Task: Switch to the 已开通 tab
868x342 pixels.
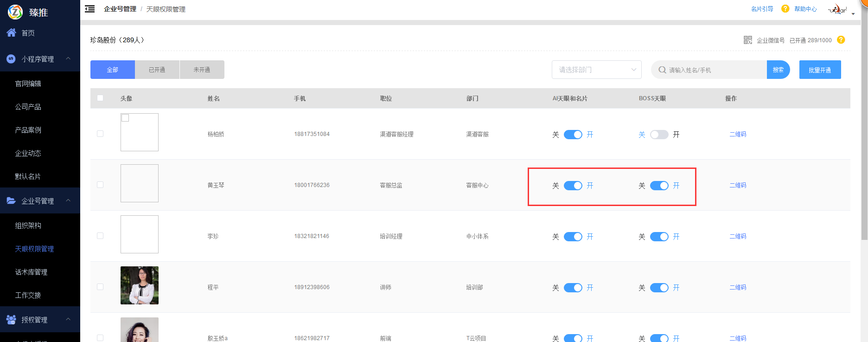Action: [x=157, y=70]
